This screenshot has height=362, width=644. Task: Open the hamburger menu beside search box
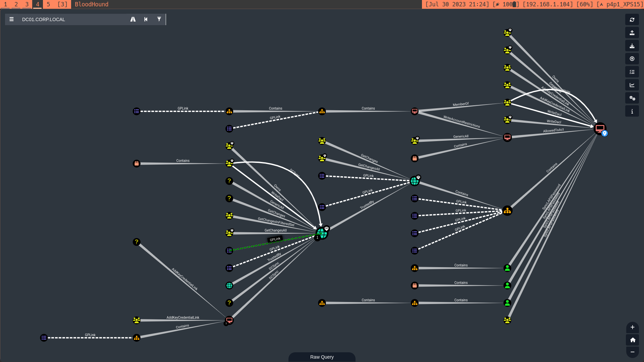[11, 19]
